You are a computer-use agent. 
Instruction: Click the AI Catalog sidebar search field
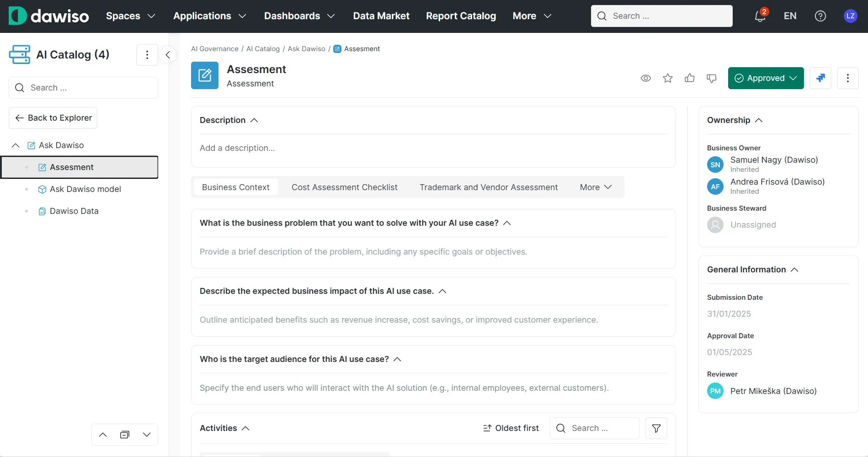83,88
